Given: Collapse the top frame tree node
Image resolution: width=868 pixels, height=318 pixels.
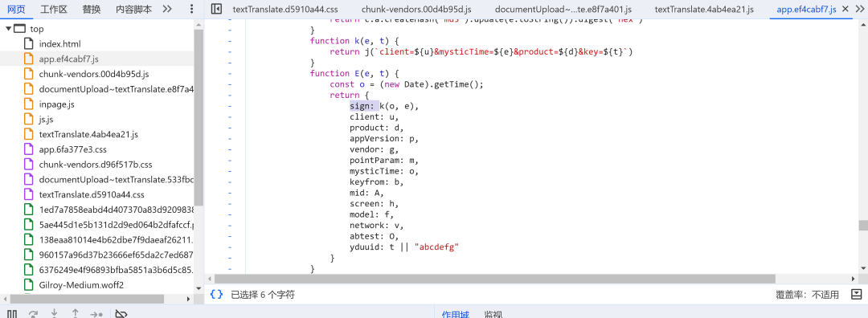Looking at the screenshot, I should (8, 29).
